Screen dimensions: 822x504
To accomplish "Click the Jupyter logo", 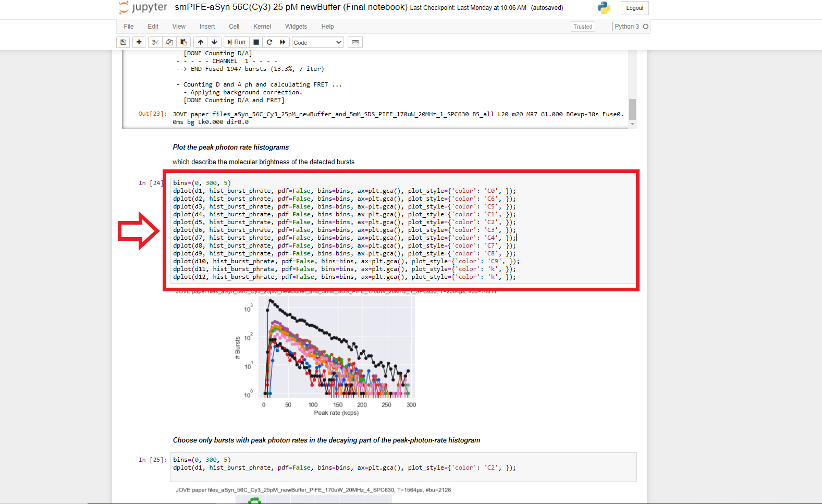I will [143, 7].
